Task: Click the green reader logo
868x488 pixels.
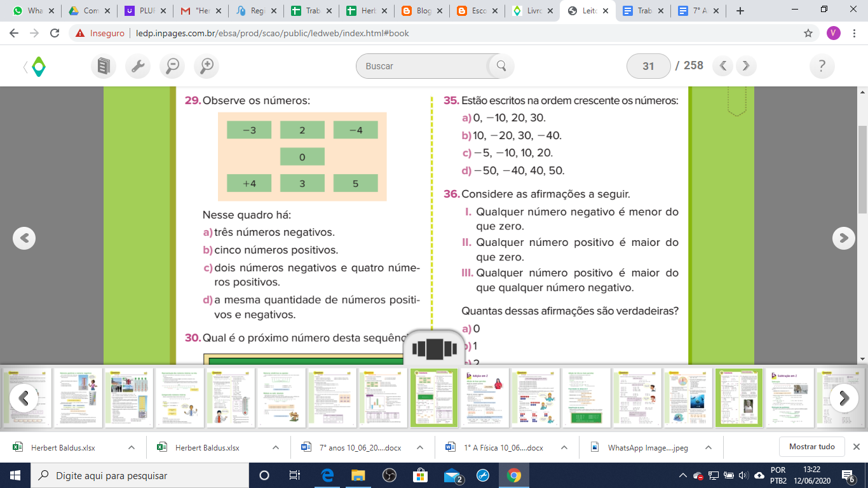Action: pos(39,66)
